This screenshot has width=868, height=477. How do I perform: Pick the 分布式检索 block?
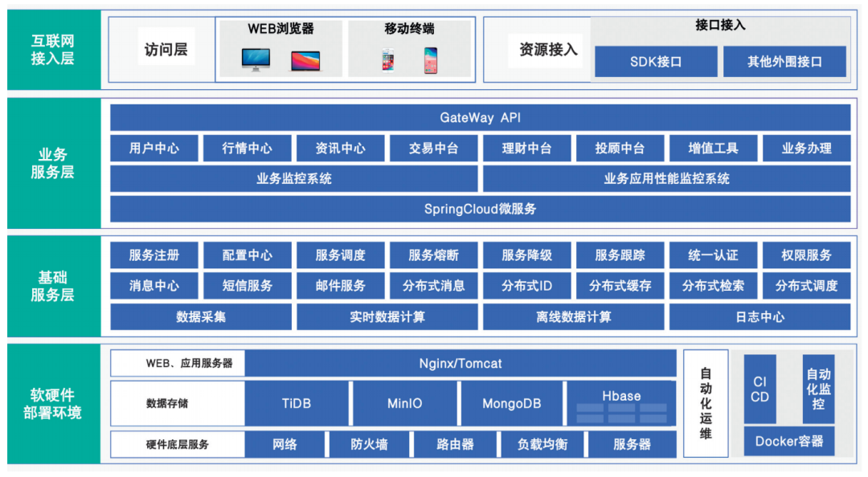coord(713,286)
